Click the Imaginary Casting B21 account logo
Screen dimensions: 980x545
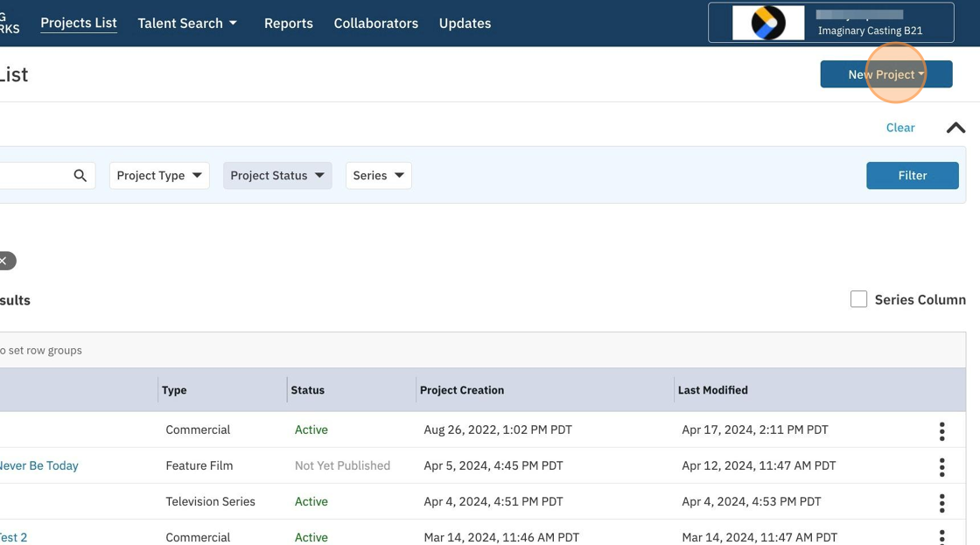coord(767,23)
